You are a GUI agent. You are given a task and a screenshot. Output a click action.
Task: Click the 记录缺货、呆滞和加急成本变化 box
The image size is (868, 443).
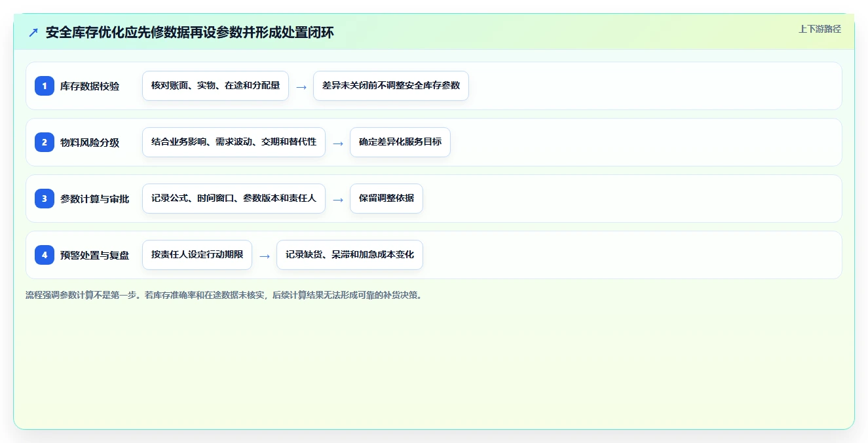tap(350, 255)
